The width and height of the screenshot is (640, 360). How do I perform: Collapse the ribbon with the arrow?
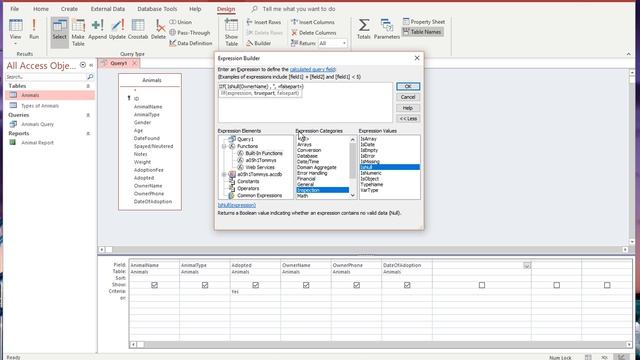(629, 54)
